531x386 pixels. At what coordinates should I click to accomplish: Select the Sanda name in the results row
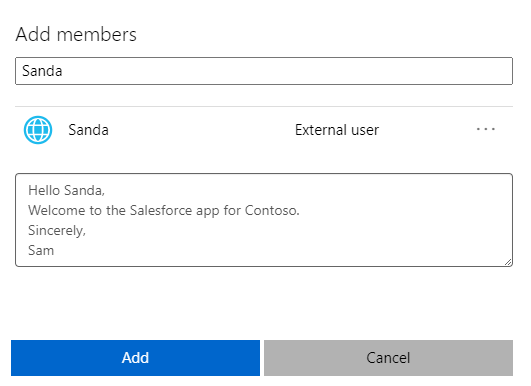(x=88, y=130)
